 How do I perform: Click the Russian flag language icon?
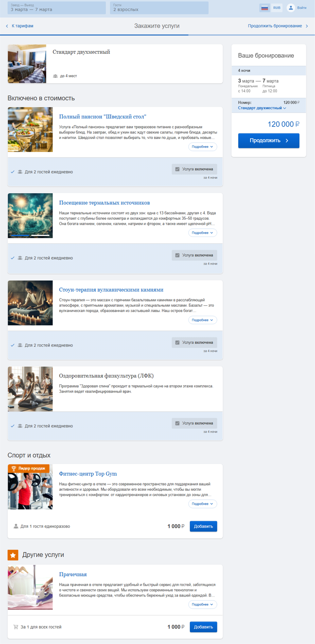265,8
